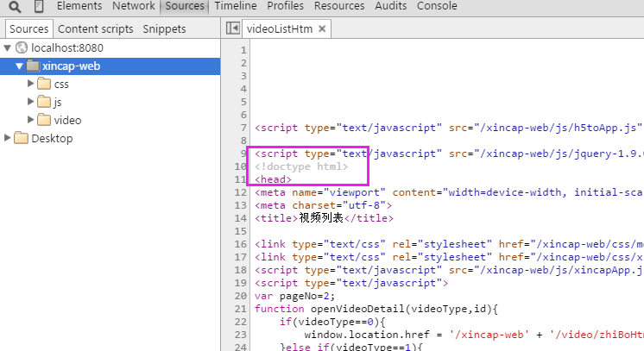Screen dimensions: 644x351
Task: Open the Console panel tab
Action: point(437,6)
